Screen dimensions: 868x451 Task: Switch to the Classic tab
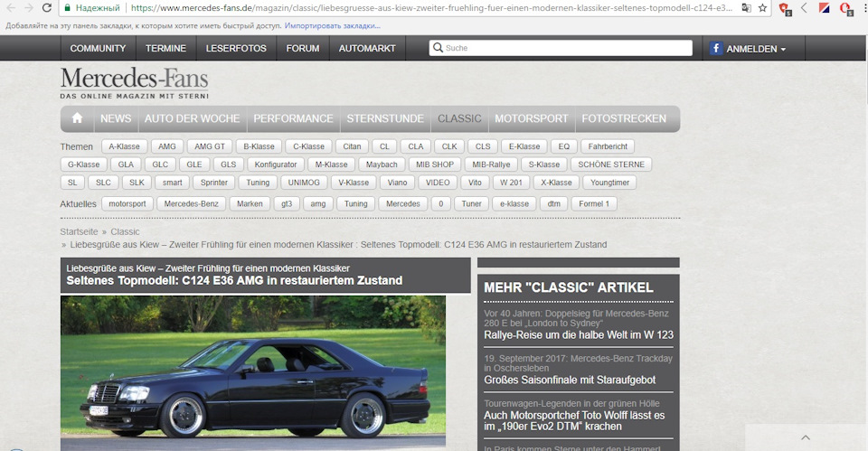(x=459, y=118)
